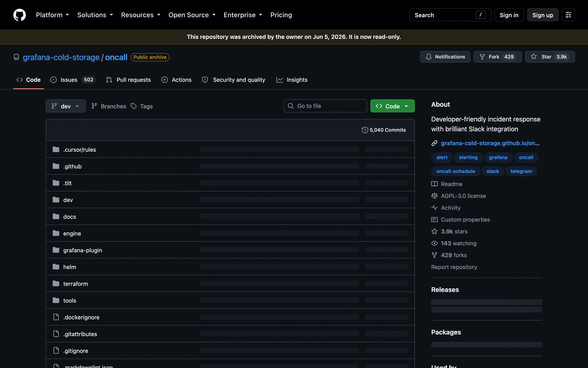The image size is (588, 368).
Task: Click the GitHub logo home icon
Action: pos(19,15)
